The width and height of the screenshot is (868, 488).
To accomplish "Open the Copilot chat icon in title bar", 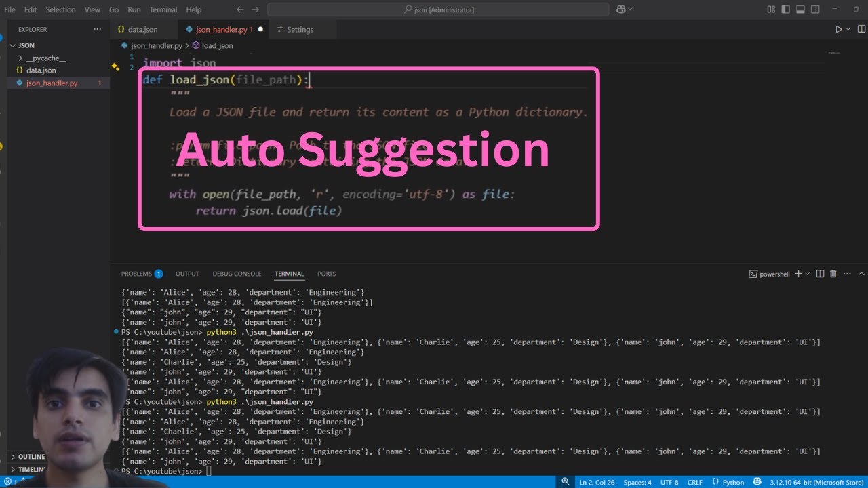I will click(x=620, y=9).
